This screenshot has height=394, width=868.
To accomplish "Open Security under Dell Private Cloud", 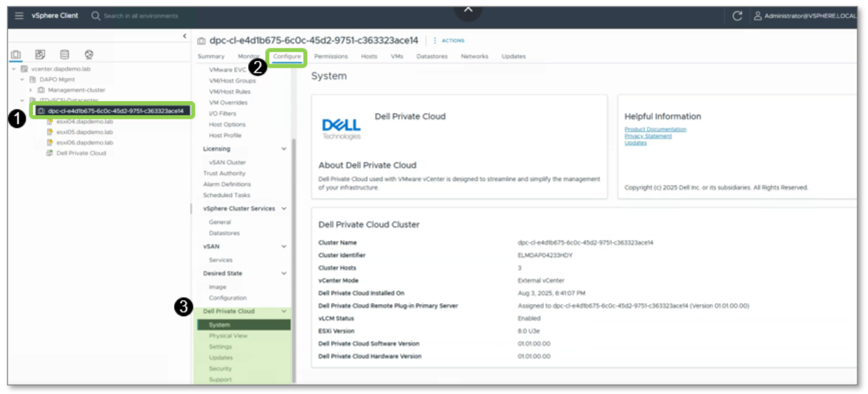I will pos(220,369).
